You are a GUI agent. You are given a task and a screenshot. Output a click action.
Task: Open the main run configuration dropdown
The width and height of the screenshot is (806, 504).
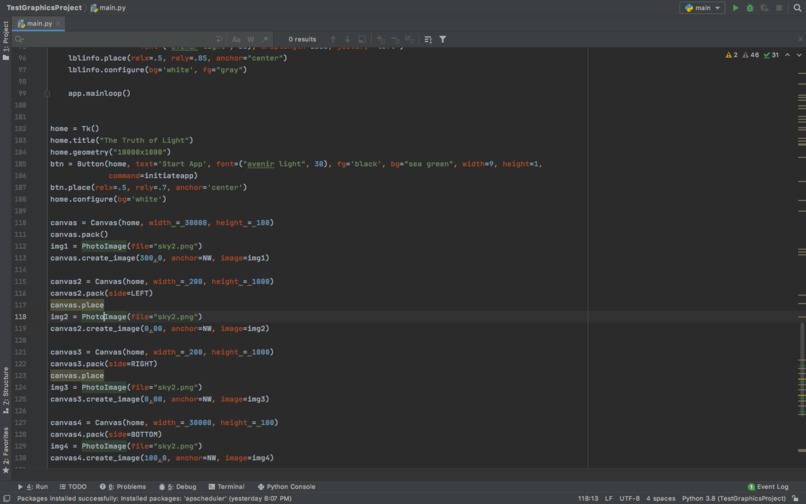(x=702, y=8)
